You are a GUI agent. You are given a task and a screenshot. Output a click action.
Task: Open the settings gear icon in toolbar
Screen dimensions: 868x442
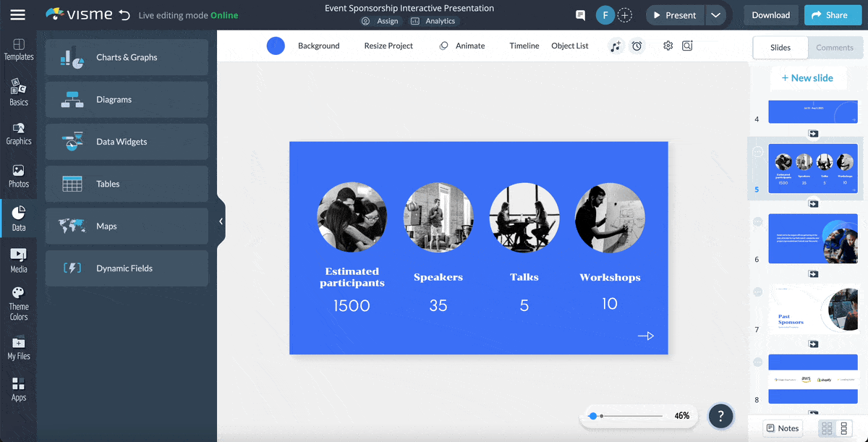pyautogui.click(x=668, y=46)
